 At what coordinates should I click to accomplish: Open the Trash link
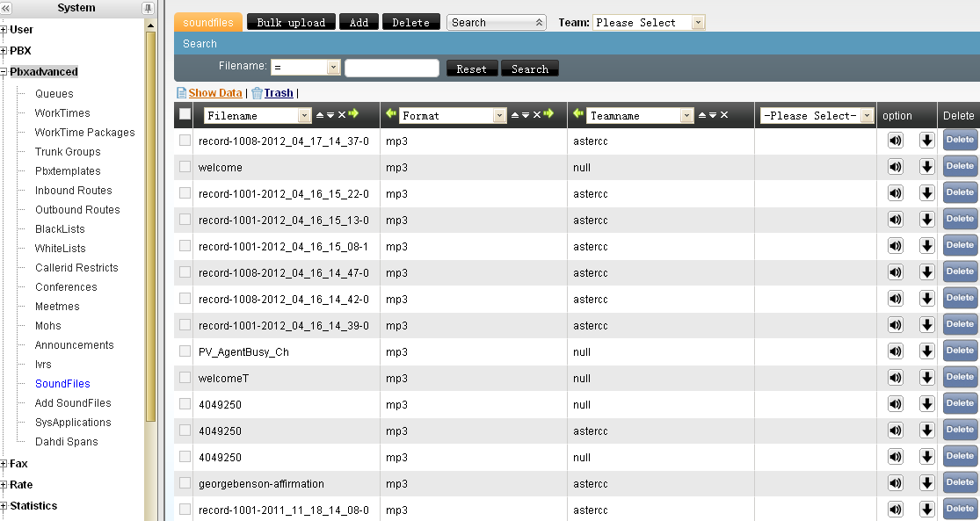click(279, 93)
